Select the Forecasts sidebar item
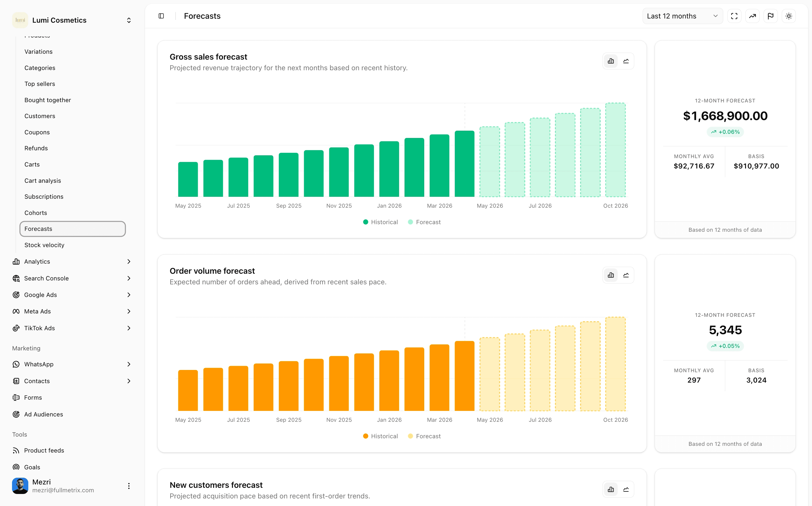This screenshot has width=812, height=506. pyautogui.click(x=73, y=229)
